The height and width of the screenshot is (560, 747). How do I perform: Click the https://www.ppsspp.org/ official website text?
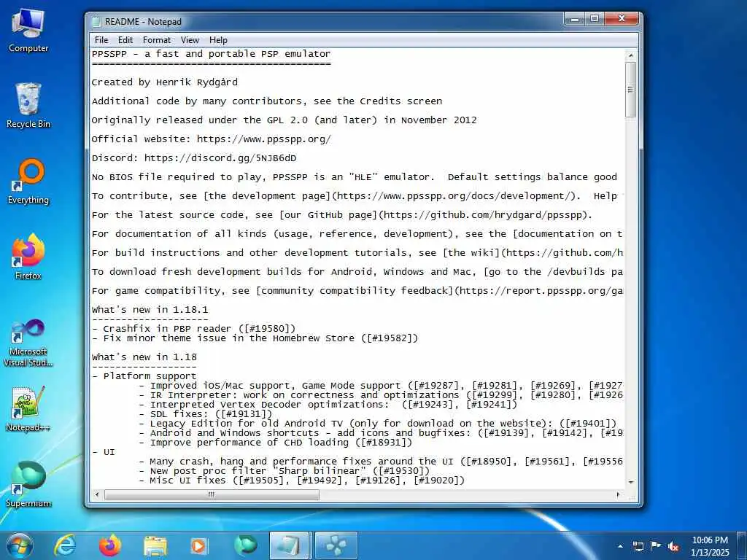[x=263, y=139]
